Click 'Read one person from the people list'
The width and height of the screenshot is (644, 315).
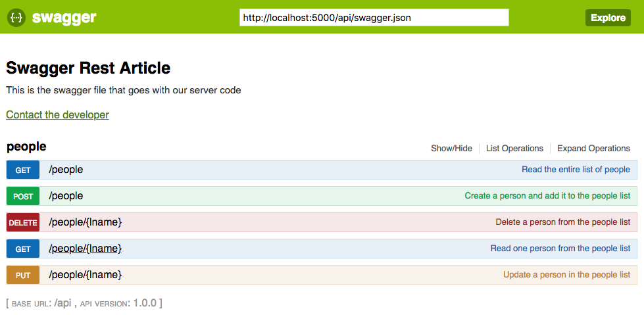click(560, 249)
